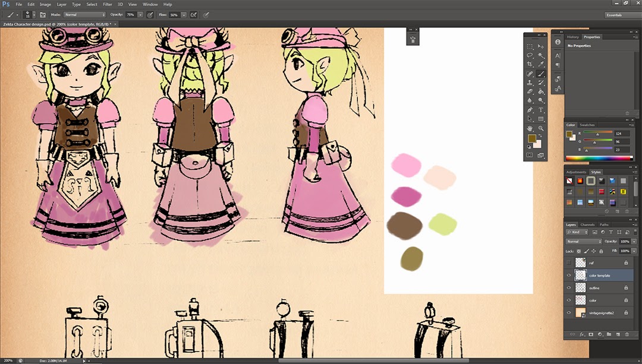Screen dimensions: 642x364
Task: Open the Opacity slider dropdown in options bar
Action: click(140, 15)
